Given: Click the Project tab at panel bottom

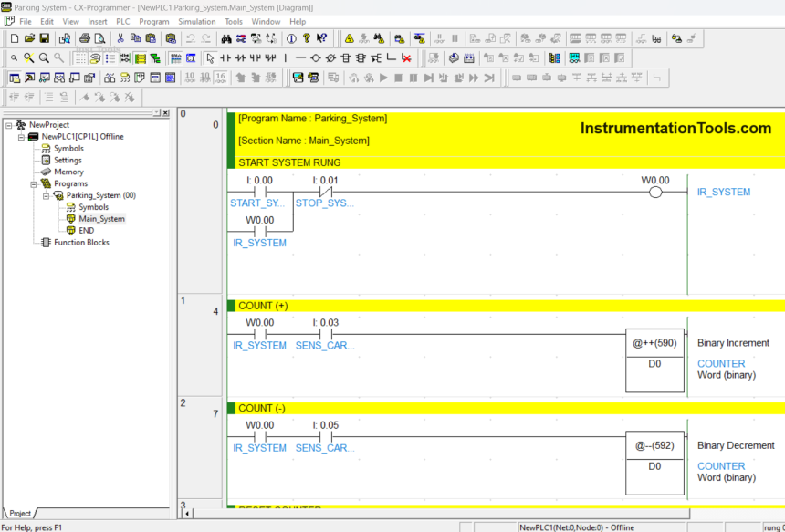Looking at the screenshot, I should (19, 514).
